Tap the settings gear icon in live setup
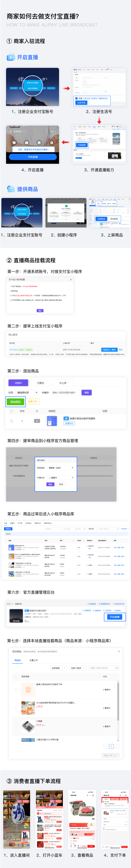The image size is (131, 868). pos(51,143)
